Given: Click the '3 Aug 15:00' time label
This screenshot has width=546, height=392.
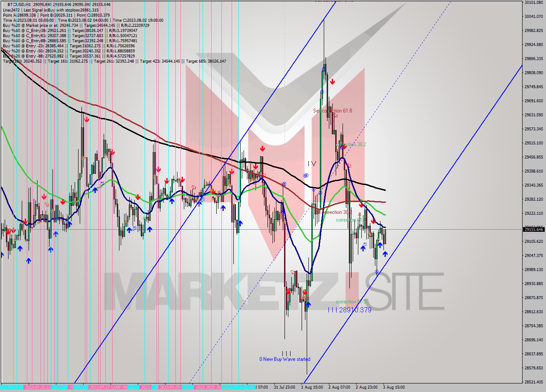Looking at the screenshot, I should click(x=394, y=387).
